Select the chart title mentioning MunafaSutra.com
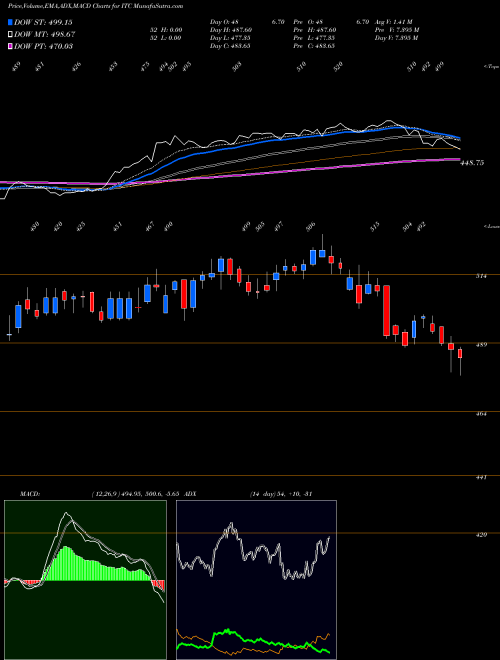 95,7
